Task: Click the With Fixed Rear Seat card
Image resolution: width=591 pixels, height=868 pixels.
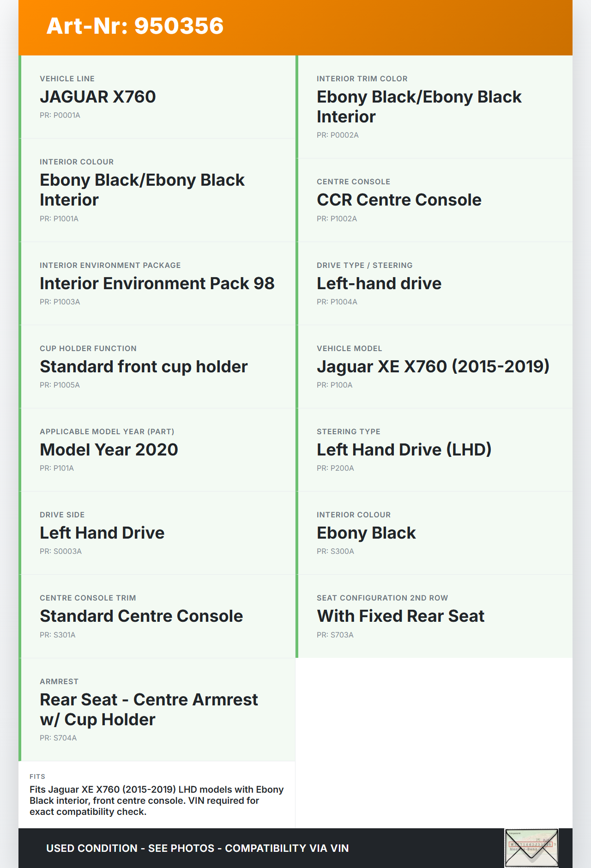Action: [435, 616]
